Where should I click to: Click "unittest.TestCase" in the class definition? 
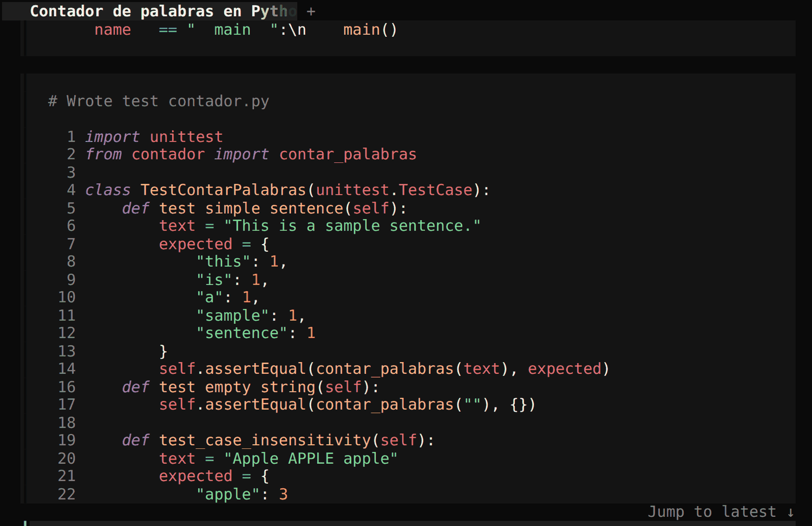pos(394,190)
